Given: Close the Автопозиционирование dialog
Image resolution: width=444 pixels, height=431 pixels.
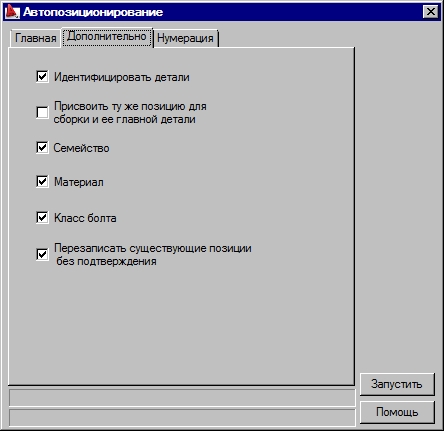Looking at the screenshot, I should coord(431,12).
